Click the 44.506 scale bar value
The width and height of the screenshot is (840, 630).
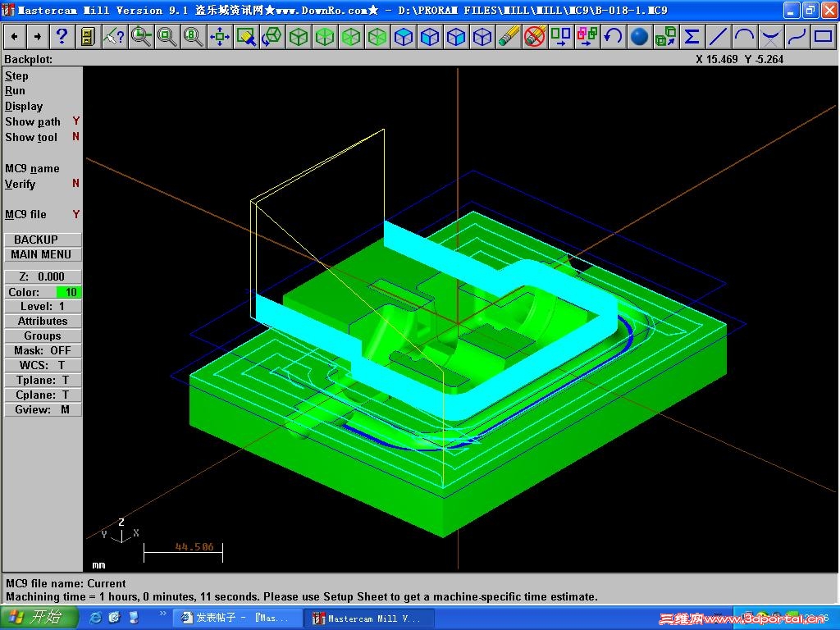pyautogui.click(x=194, y=547)
